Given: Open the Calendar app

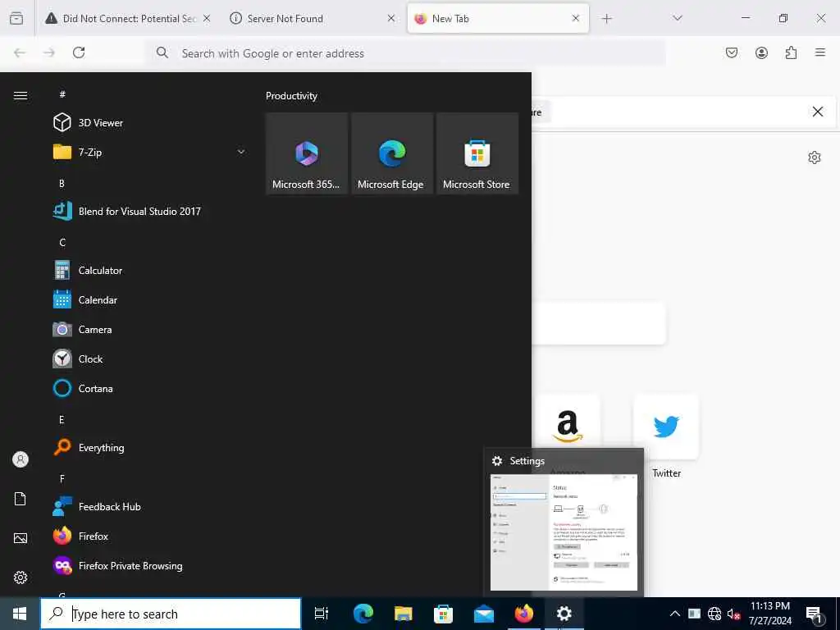Looking at the screenshot, I should click(148, 300).
